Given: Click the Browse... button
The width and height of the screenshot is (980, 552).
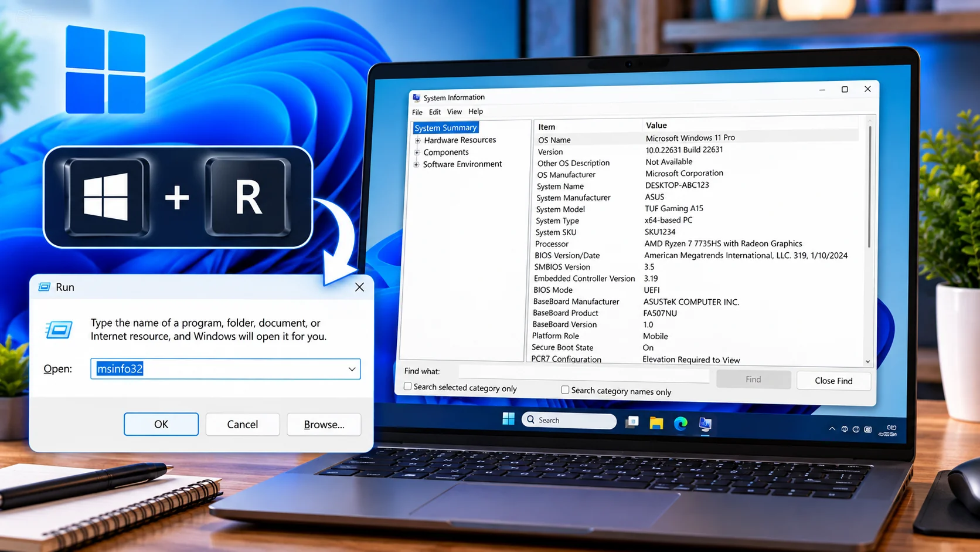Looking at the screenshot, I should (324, 424).
